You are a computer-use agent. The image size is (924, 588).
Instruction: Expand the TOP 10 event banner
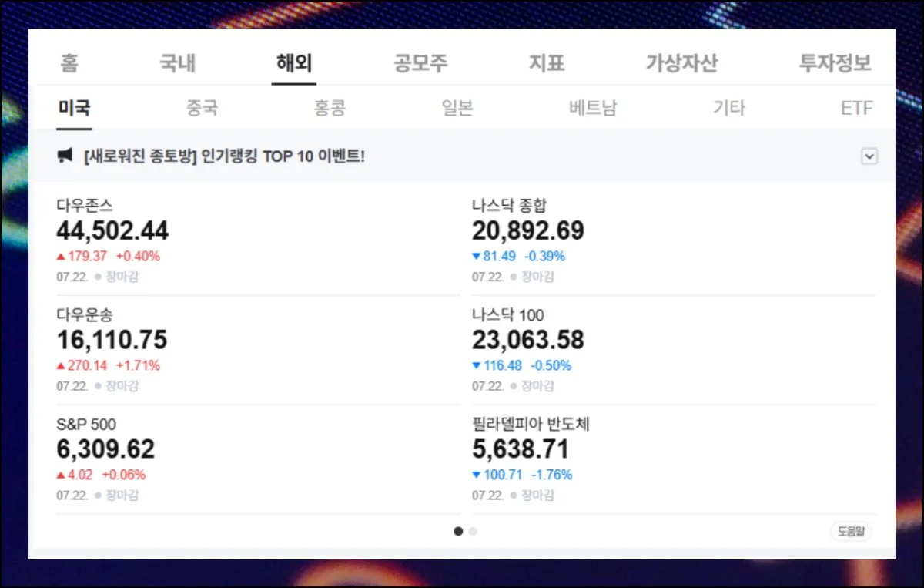(869, 156)
